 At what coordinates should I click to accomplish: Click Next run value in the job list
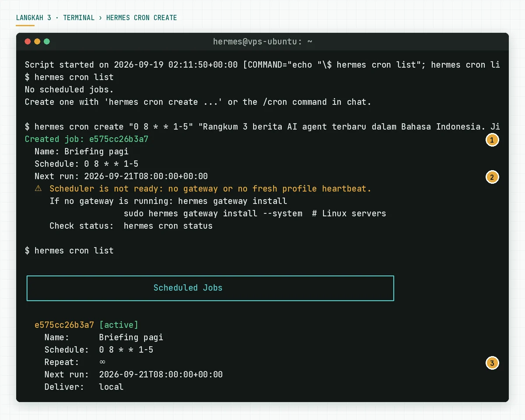161,374
